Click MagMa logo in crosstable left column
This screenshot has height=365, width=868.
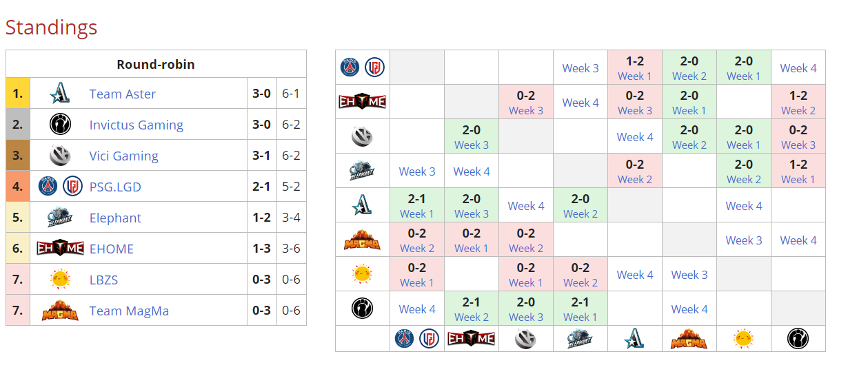(x=362, y=240)
